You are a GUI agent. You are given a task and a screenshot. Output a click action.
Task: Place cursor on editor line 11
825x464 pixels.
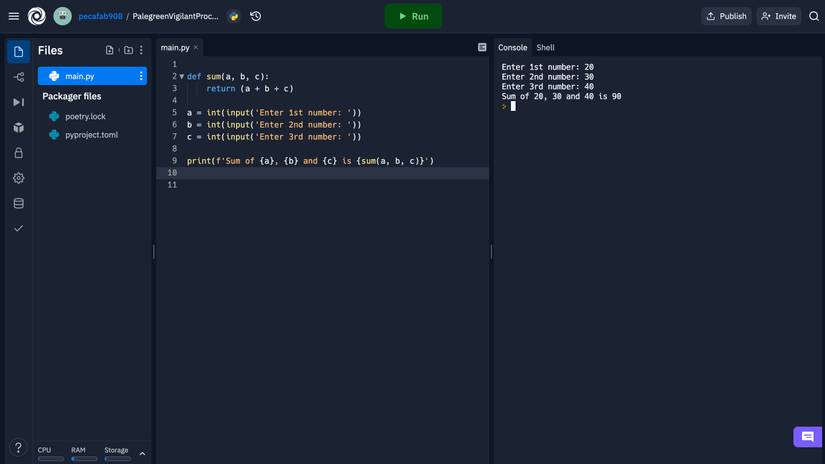coord(322,185)
